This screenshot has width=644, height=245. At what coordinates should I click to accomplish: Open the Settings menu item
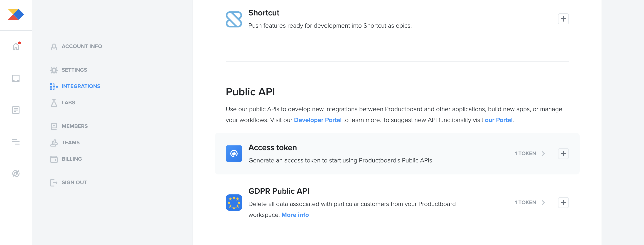[74, 70]
